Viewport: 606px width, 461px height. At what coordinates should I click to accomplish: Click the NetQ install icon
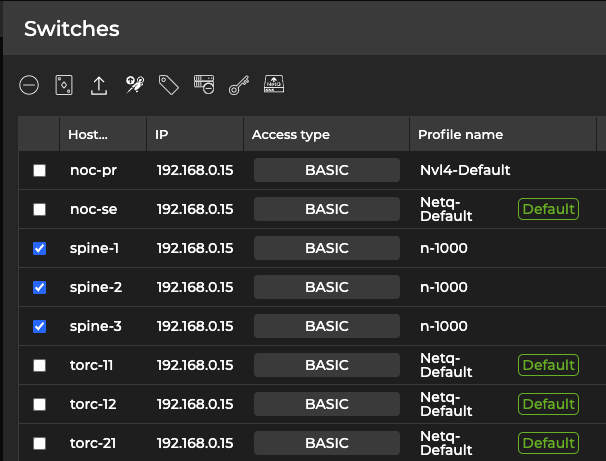click(x=273, y=85)
